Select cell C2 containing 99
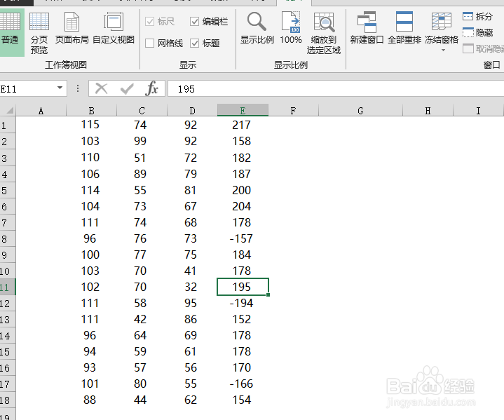Screen dimensions: 504x420 (142, 141)
